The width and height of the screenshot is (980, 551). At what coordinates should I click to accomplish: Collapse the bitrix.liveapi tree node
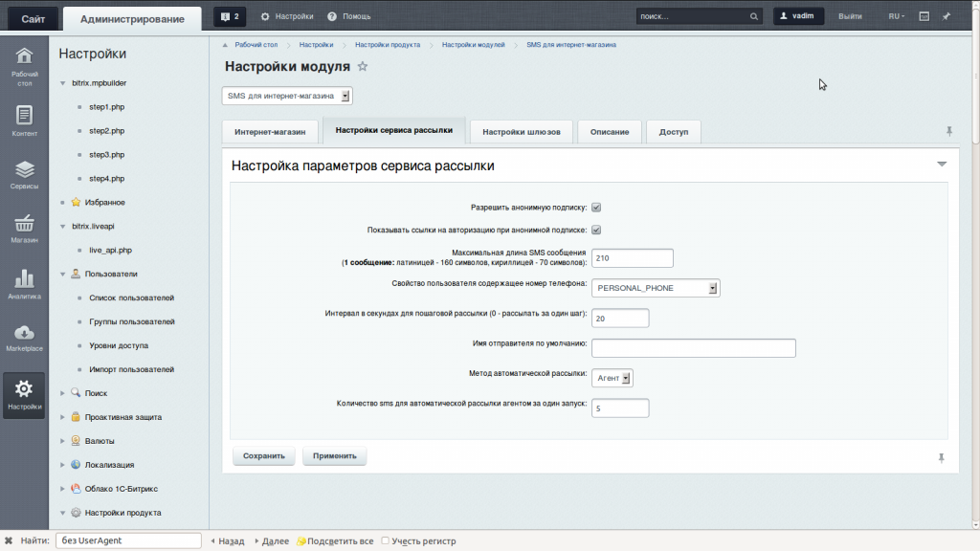click(x=62, y=226)
